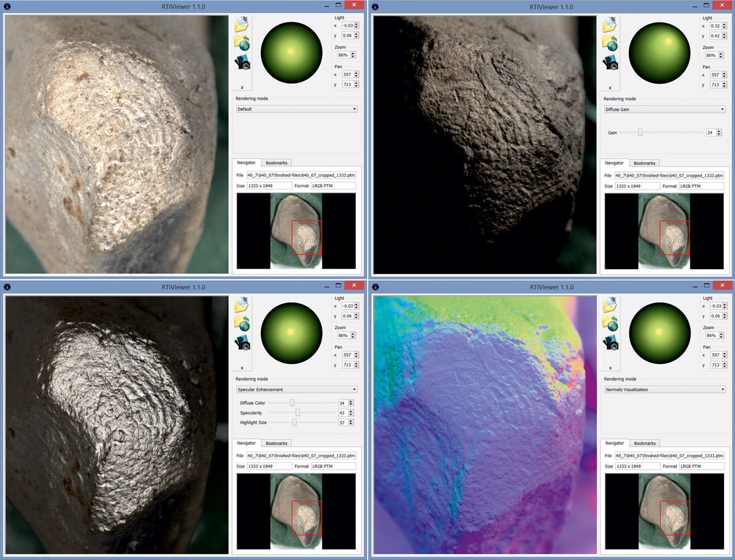Click the Gain slider handle
The height and width of the screenshot is (560, 735).
click(x=640, y=133)
